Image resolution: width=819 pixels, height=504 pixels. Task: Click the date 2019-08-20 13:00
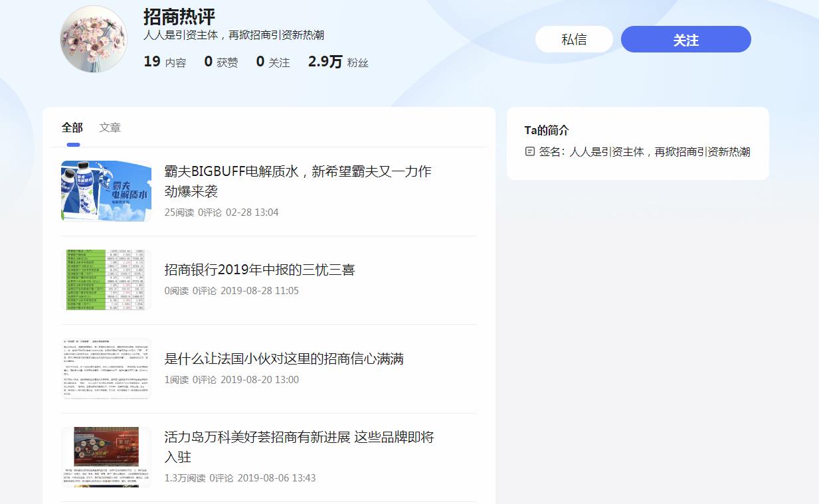260,380
